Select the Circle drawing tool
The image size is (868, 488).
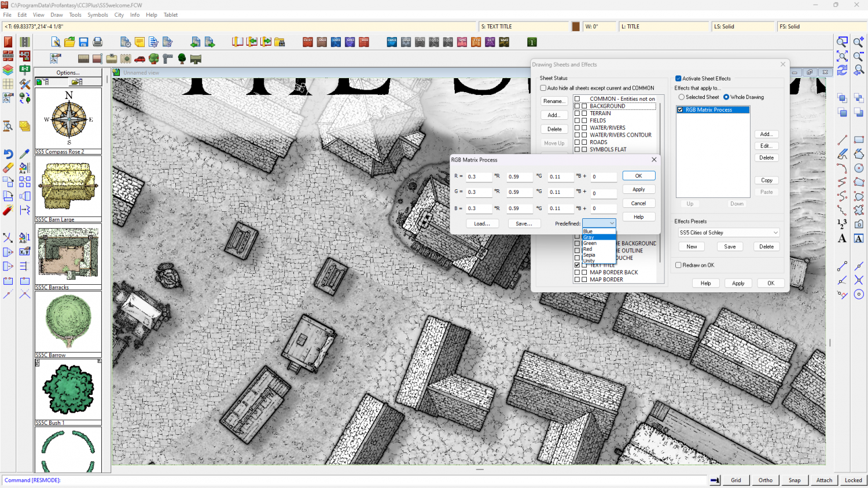[859, 168]
